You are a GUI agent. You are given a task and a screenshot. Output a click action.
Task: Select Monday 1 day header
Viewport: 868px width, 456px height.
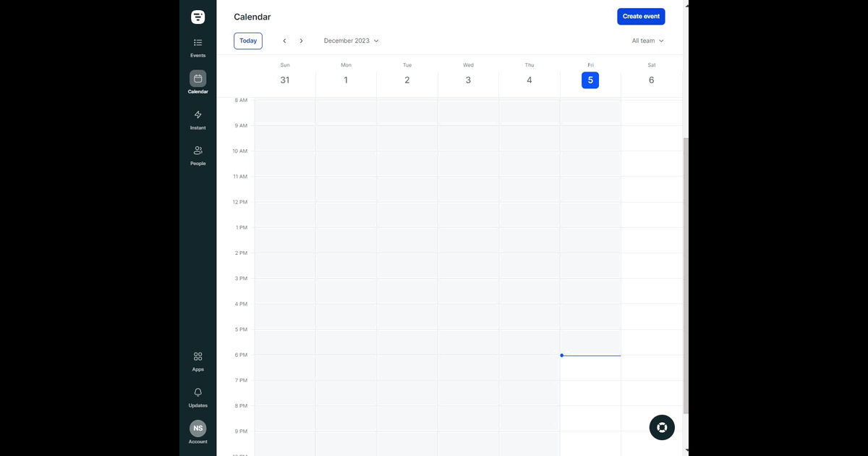click(346, 75)
